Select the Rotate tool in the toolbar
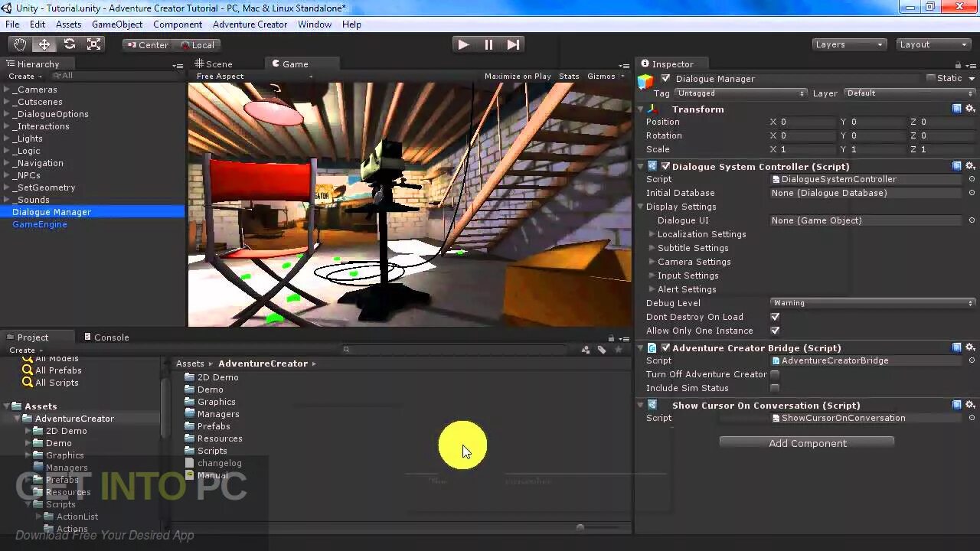 coord(69,44)
